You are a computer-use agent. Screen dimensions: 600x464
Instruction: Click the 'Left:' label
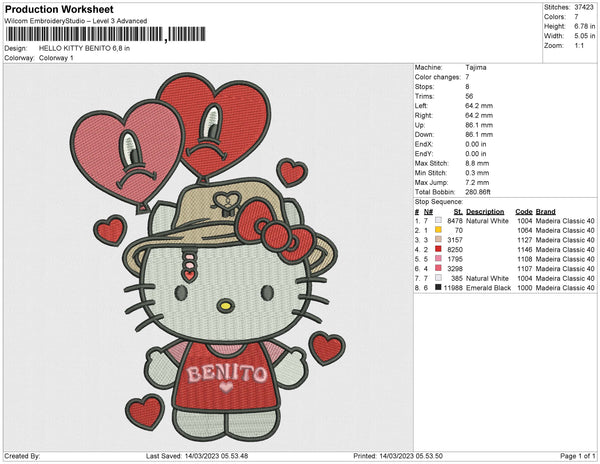[421, 106]
